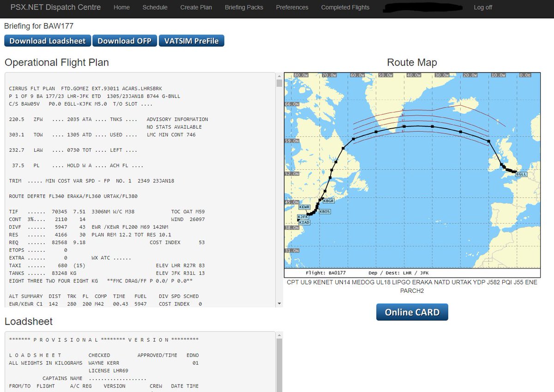Click KEWR airport label on map
Viewport: 554px width, 392px height.
pyautogui.click(x=304, y=207)
